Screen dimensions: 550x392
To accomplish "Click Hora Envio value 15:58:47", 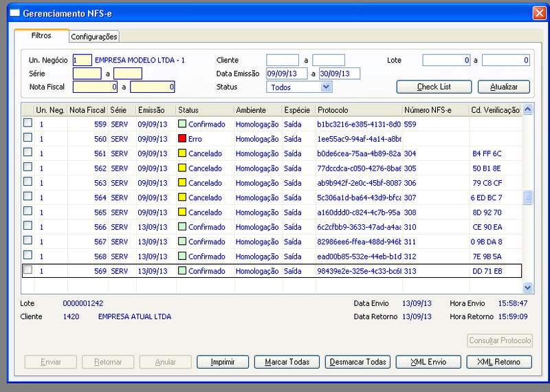I will [513, 303].
